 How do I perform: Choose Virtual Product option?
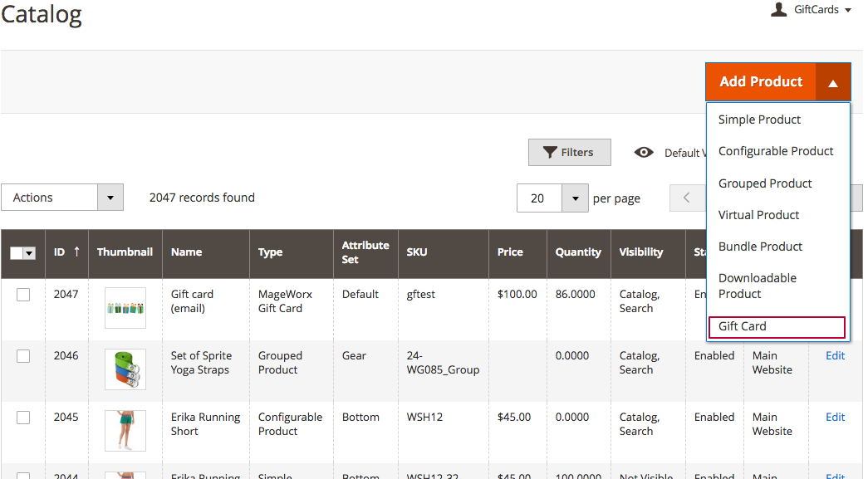pyautogui.click(x=758, y=215)
